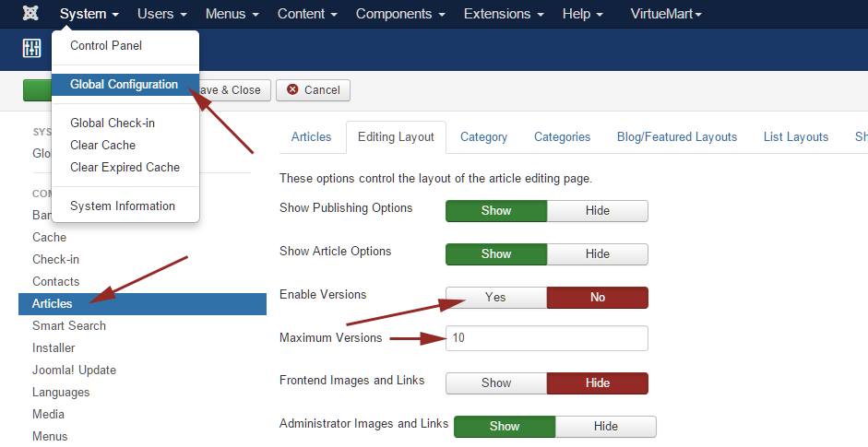
Task: Set Show Publishing Options to Hide
Action: [598, 211]
